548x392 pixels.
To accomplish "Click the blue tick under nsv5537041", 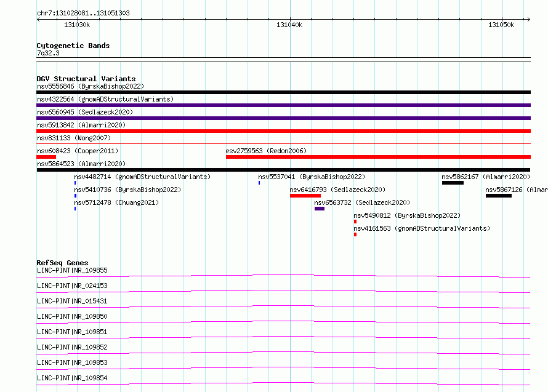I will point(259,183).
